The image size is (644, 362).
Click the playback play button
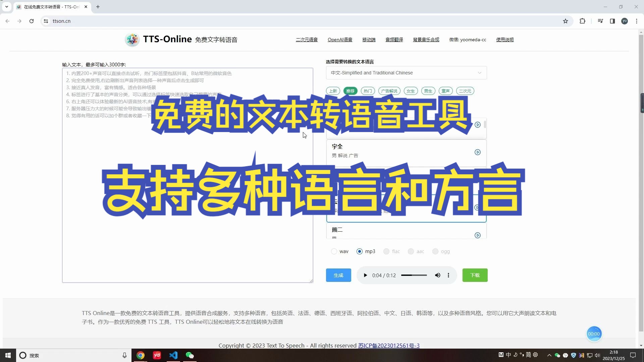[x=365, y=275]
